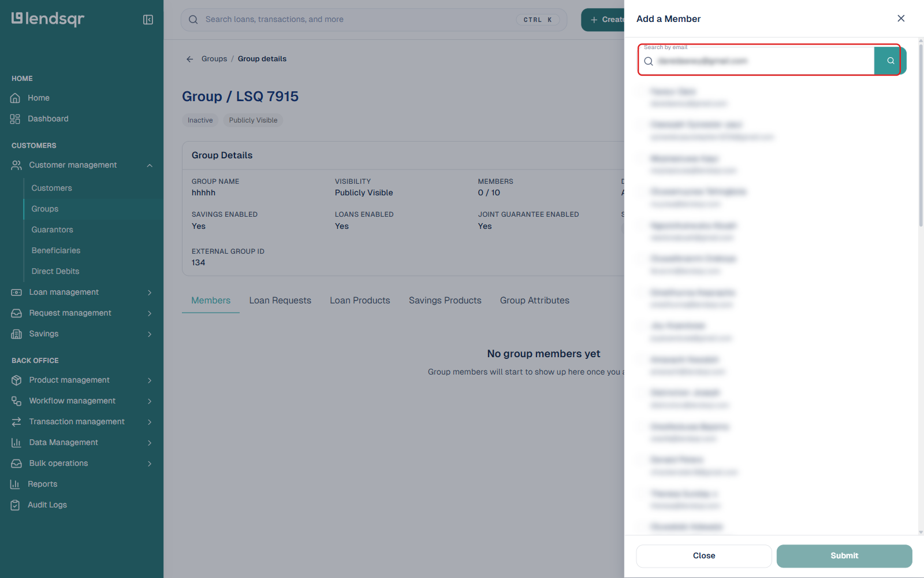Open the Beneficiaries page
This screenshot has height=578, width=924.
(56, 251)
